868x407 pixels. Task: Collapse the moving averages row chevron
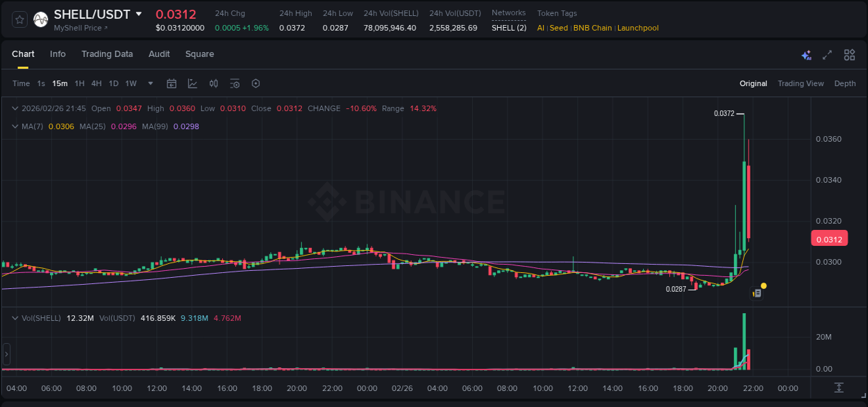(x=15, y=126)
